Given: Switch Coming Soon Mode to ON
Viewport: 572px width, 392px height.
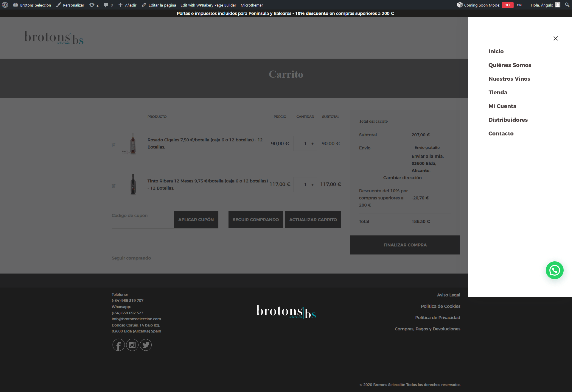Looking at the screenshot, I should tap(519, 5).
